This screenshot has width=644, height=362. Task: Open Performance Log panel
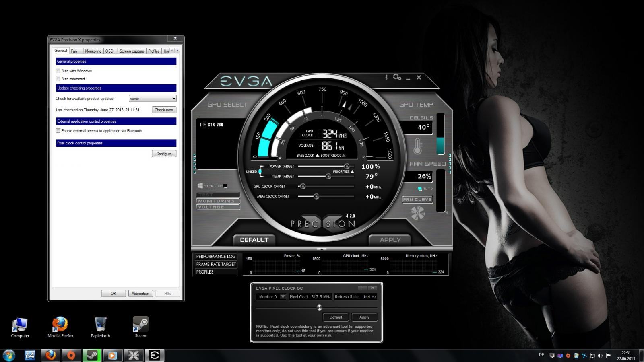click(x=216, y=257)
